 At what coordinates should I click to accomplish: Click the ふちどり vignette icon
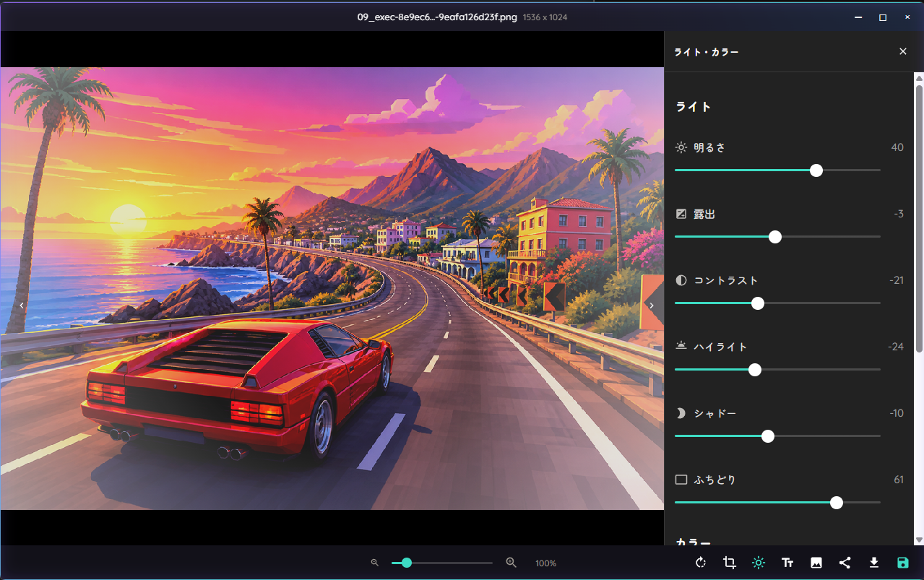681,480
